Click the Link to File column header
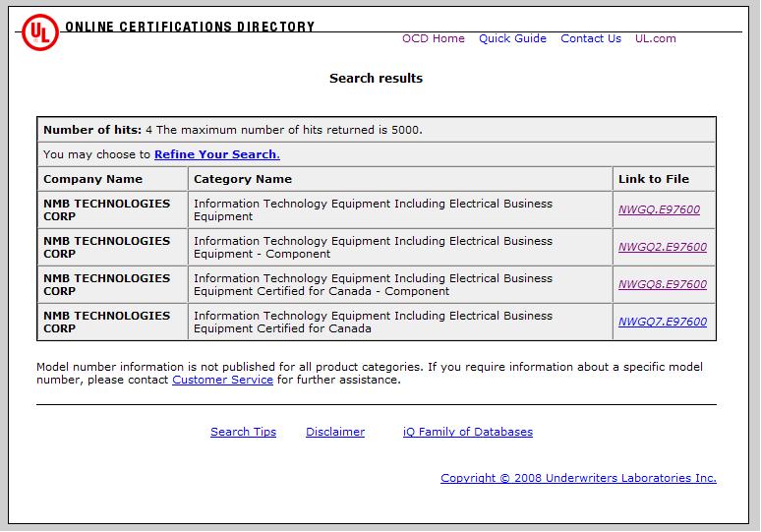Screen dimensions: 761x532 coord(653,179)
